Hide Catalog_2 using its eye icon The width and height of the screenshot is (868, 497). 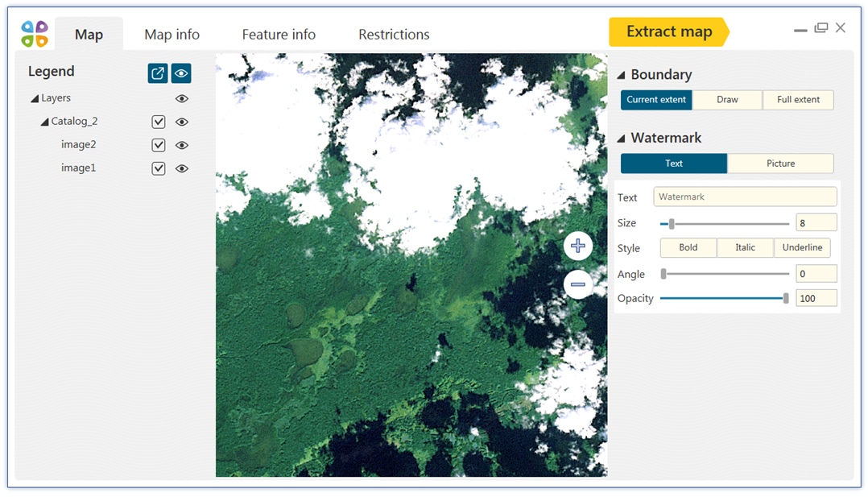point(182,122)
